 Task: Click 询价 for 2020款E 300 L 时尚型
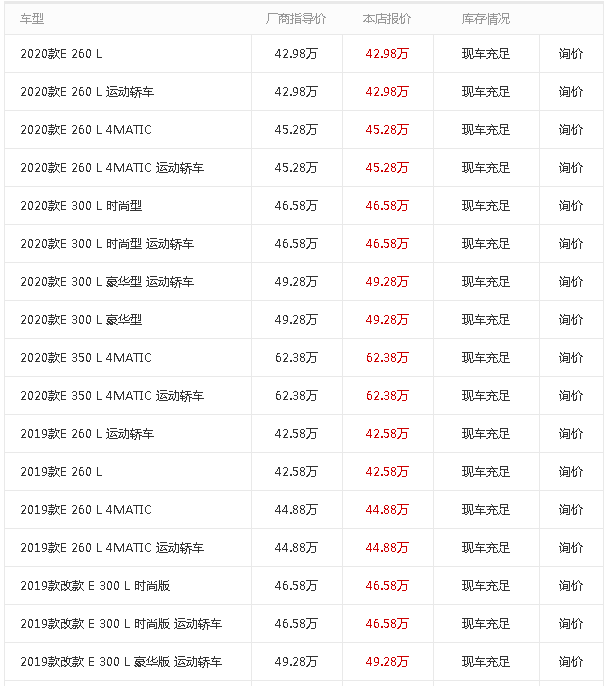(571, 206)
